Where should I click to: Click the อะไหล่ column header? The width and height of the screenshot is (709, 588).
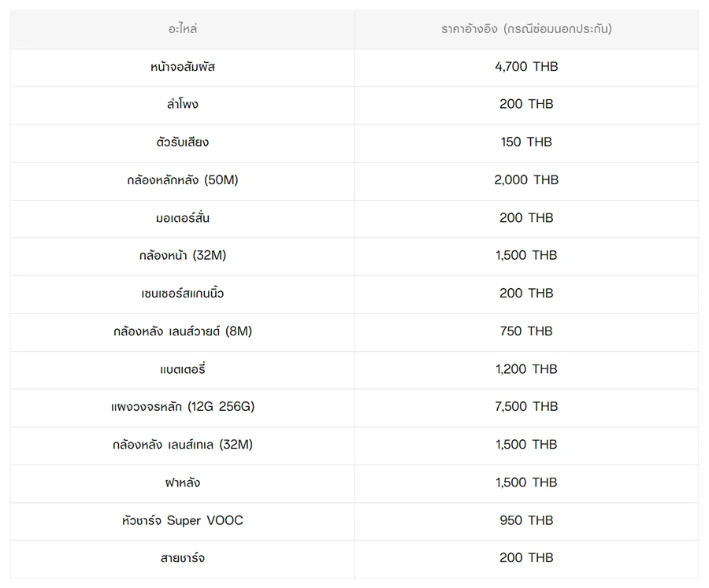point(183,29)
